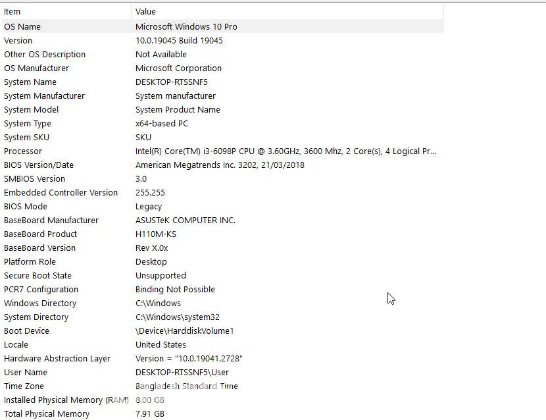
Task: Select the Secure Boot State row label
Action: click(x=38, y=276)
